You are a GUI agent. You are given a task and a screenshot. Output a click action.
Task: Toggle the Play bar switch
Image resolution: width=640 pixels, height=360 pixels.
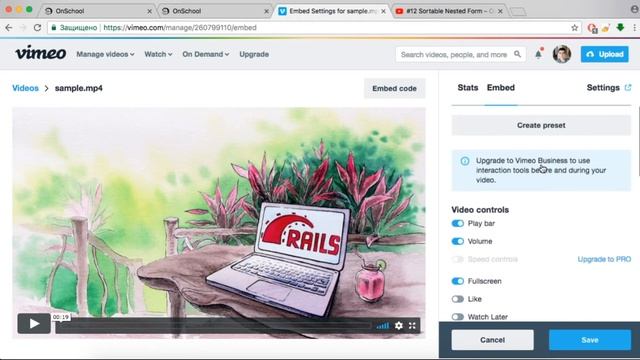(x=458, y=223)
